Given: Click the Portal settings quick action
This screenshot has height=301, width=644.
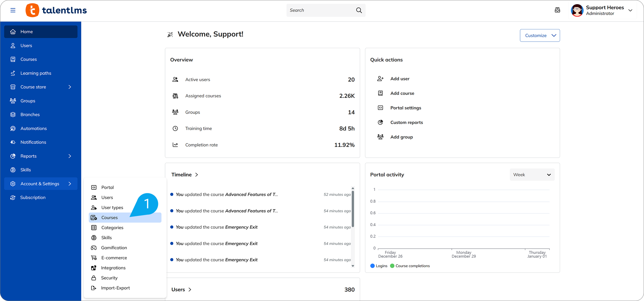Looking at the screenshot, I should [x=405, y=108].
